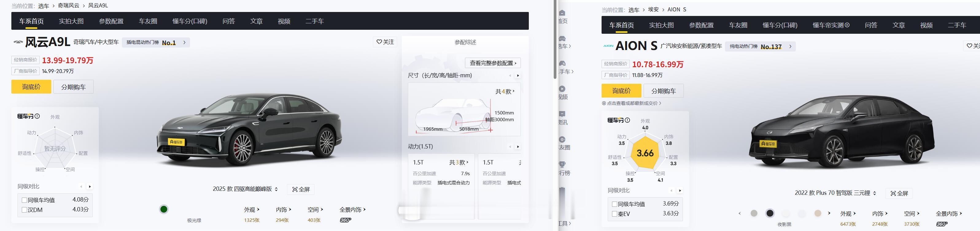This screenshot has width=980, height=231.
Task: Click the 二手车 icon in right sidebar
Action: coord(563,63)
